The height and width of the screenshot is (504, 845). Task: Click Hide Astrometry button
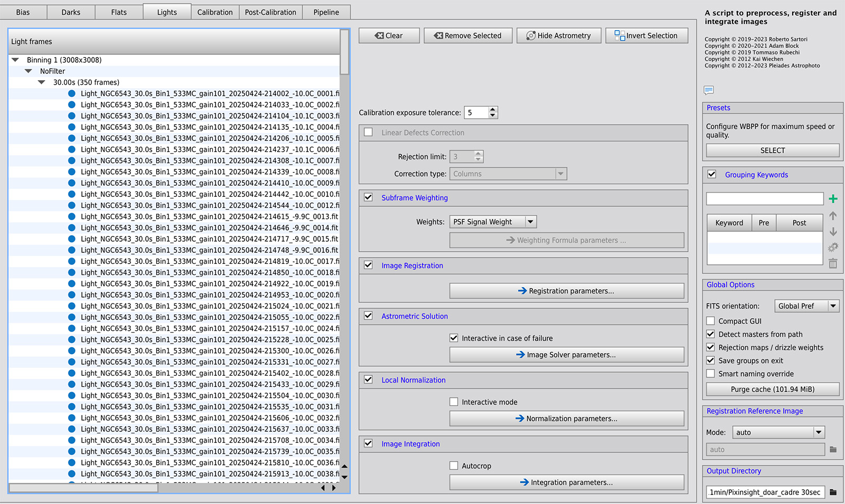point(559,35)
